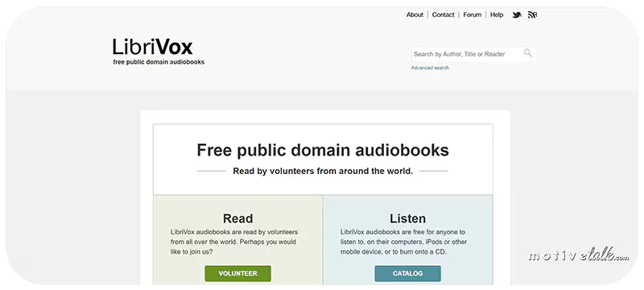Open the Help page

[497, 14]
